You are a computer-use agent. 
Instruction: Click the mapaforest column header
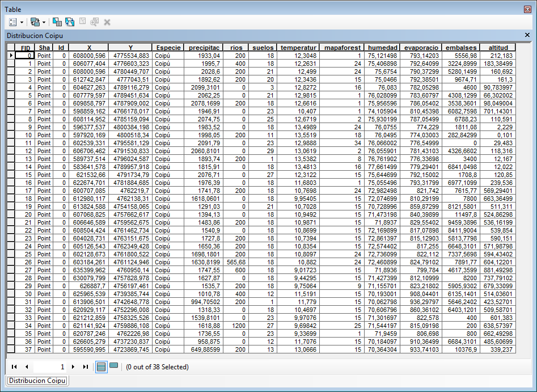[x=342, y=48]
